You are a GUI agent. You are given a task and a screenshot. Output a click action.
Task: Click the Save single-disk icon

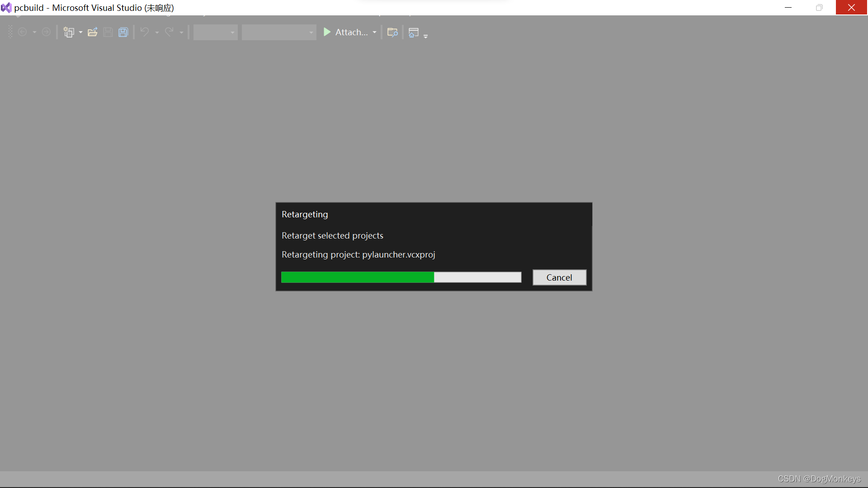[x=108, y=32]
